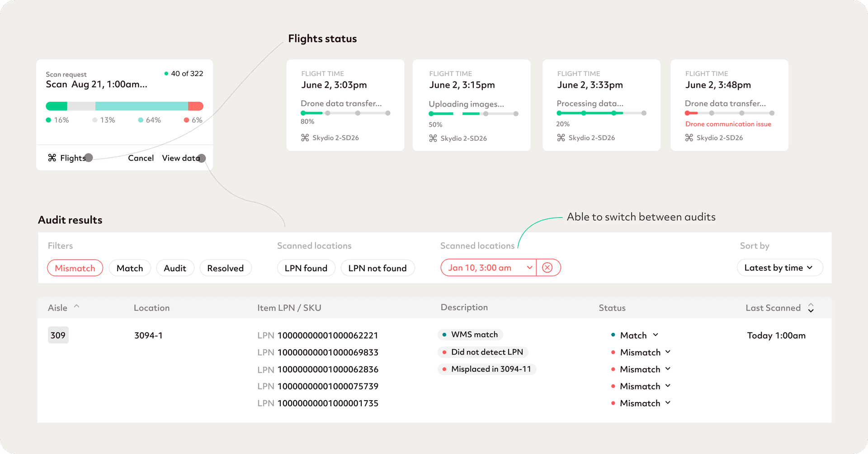Viewport: 868px width, 454px height.
Task: Toggle Last Scanned column sort arrows
Action: pos(811,308)
